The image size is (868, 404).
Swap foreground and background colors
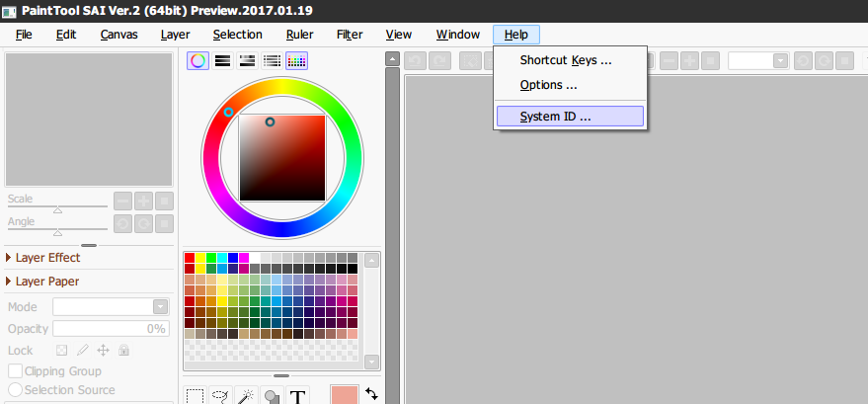click(371, 393)
